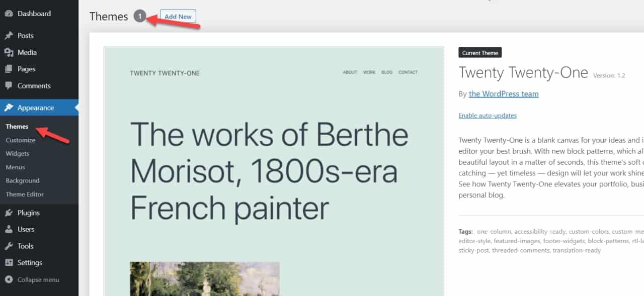
Task: Open the WordPress team author link
Action: point(504,94)
